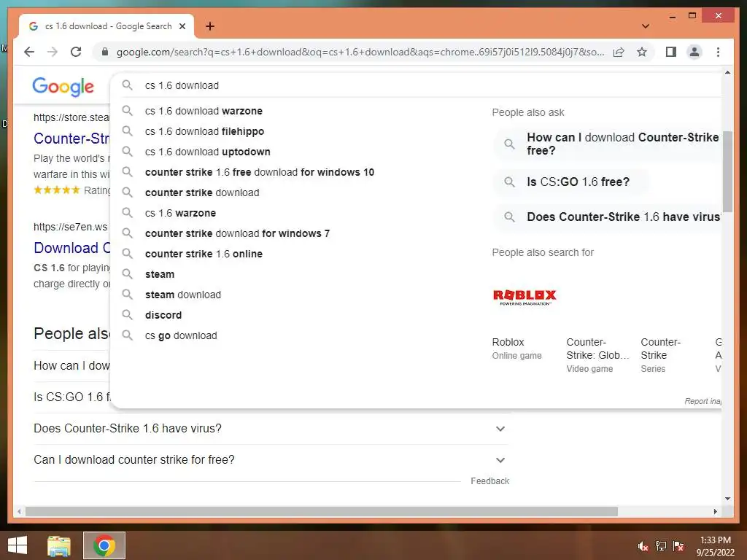The width and height of the screenshot is (747, 560).
Task: Open the tab search dropdown arrow
Action: (x=645, y=26)
